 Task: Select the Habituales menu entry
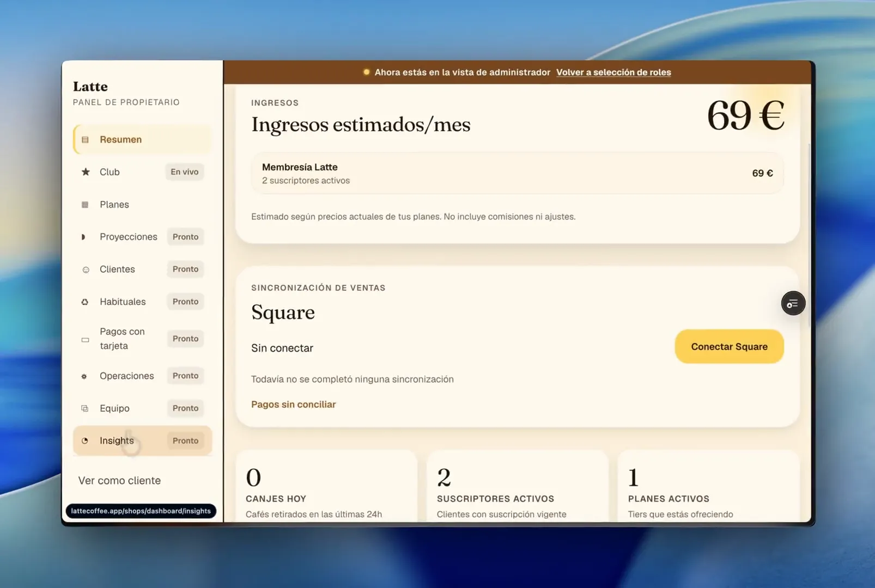142,302
